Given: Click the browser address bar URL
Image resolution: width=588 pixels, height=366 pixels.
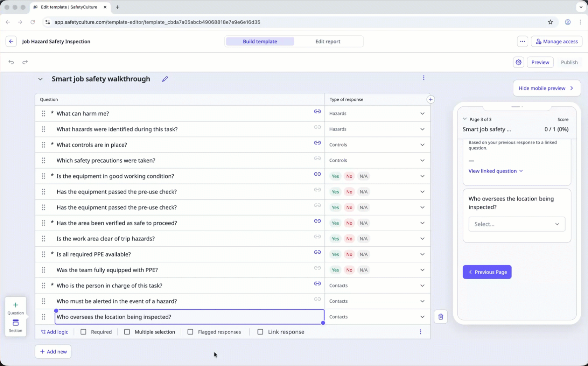Looking at the screenshot, I should [157, 22].
